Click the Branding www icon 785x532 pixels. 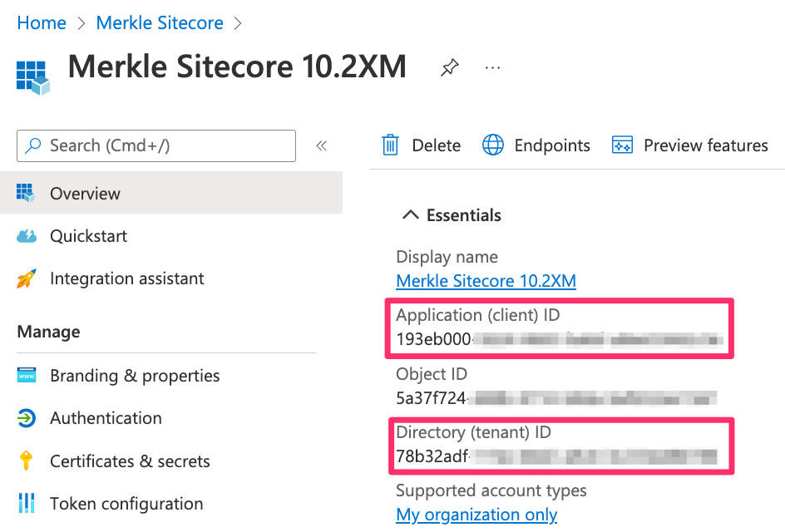tap(27, 375)
